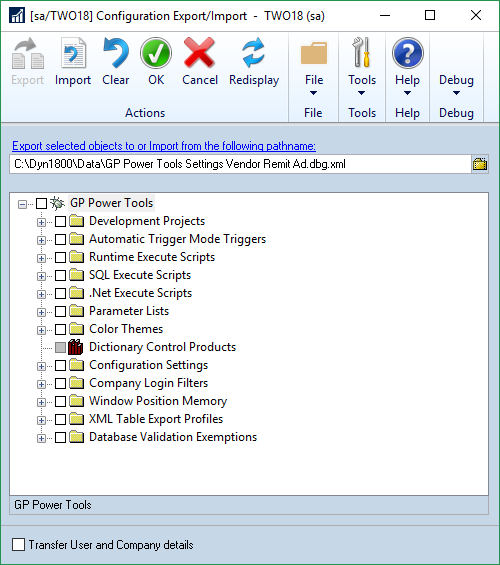Click the Color Themes folder icon
The image size is (500, 565).
(76, 329)
